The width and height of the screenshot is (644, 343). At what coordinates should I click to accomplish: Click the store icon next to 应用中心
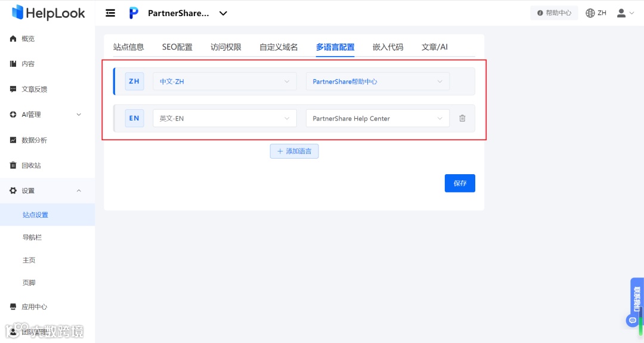click(13, 307)
